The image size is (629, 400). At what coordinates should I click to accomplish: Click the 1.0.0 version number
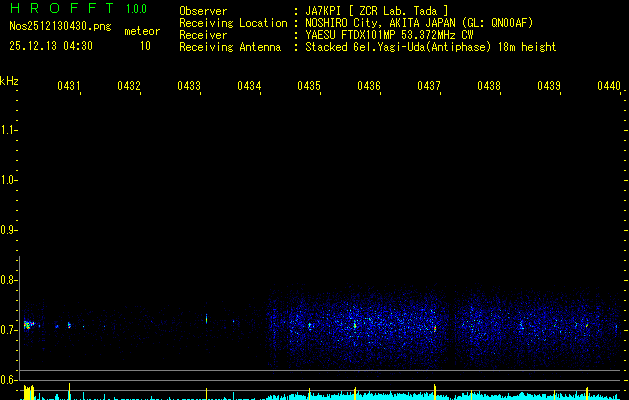click(136, 9)
